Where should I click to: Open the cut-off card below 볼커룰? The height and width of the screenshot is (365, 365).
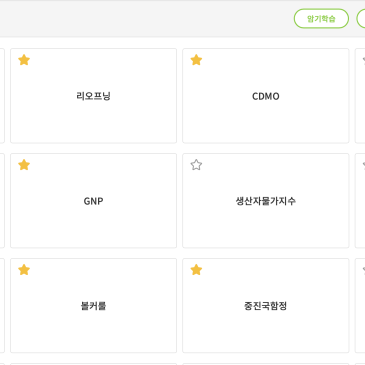coord(93,364)
